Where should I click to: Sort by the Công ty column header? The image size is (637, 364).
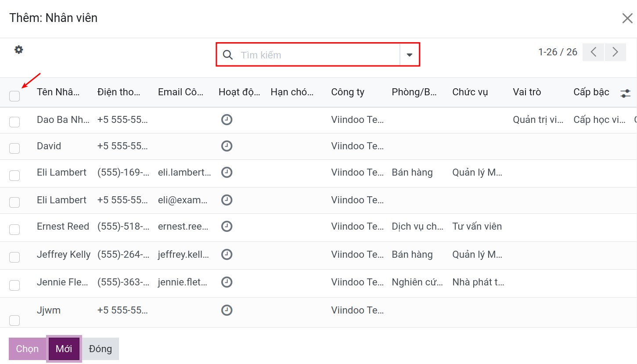[x=347, y=92]
